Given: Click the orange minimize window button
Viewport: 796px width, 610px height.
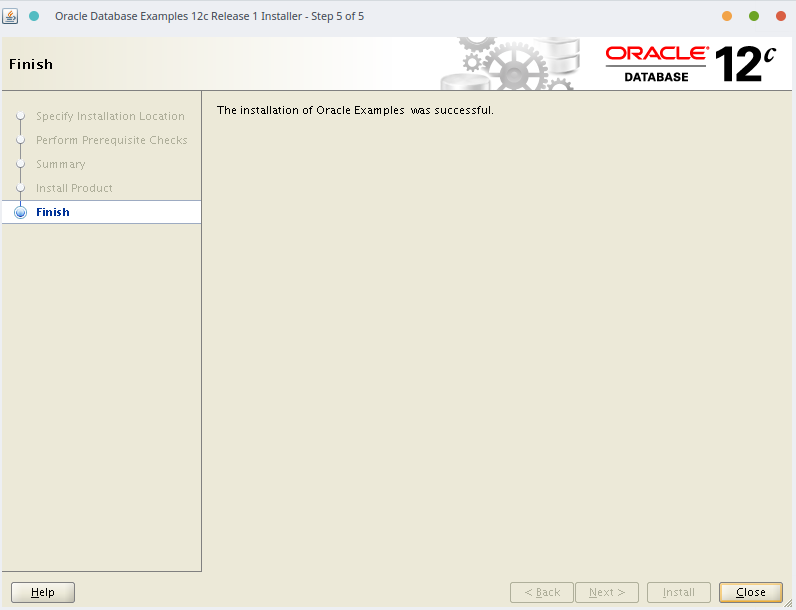Looking at the screenshot, I should pyautogui.click(x=727, y=16).
